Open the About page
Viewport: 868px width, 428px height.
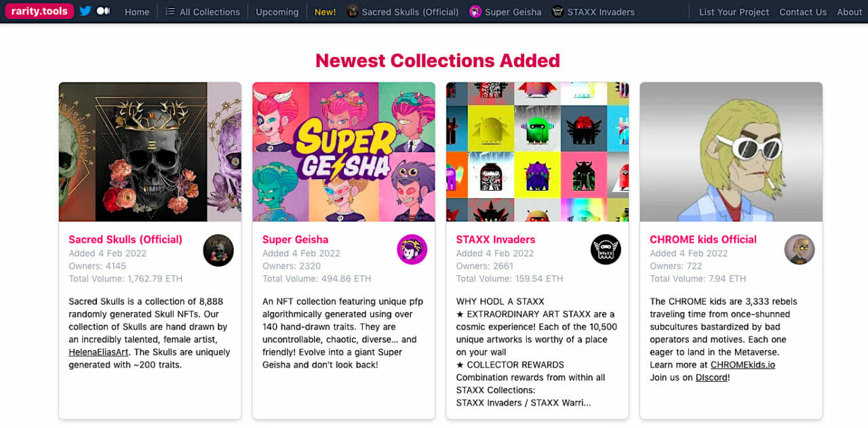(849, 12)
